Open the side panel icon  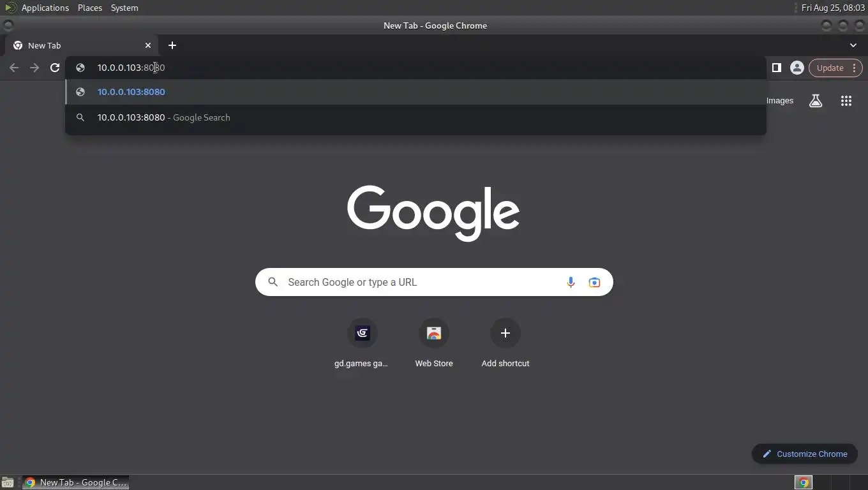click(777, 68)
